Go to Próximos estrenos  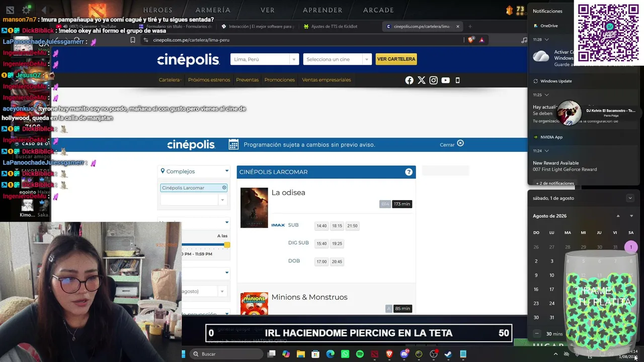pyautogui.click(x=209, y=80)
